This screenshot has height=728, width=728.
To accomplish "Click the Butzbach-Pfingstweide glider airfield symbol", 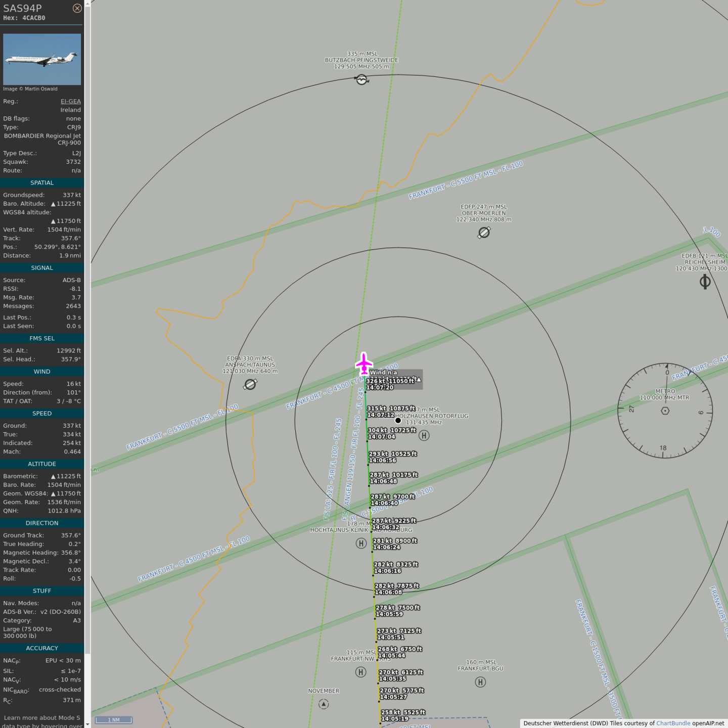I will coord(361,79).
